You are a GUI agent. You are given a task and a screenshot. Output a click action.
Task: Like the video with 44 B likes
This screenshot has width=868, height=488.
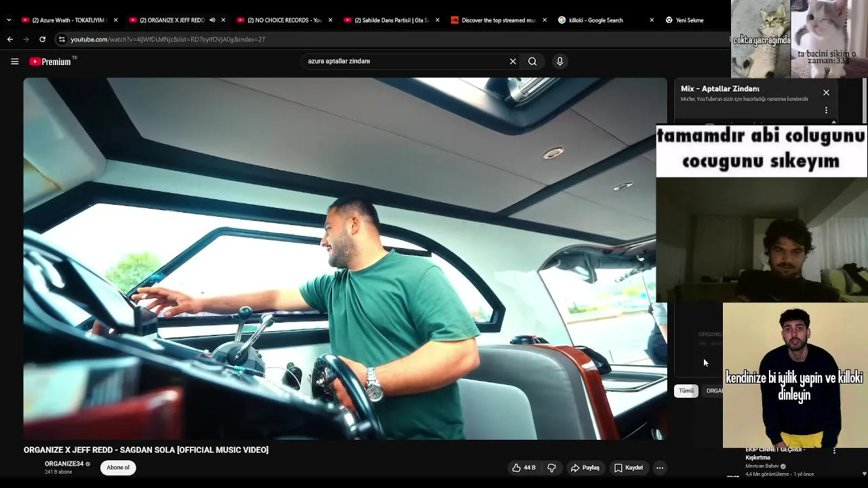point(524,468)
